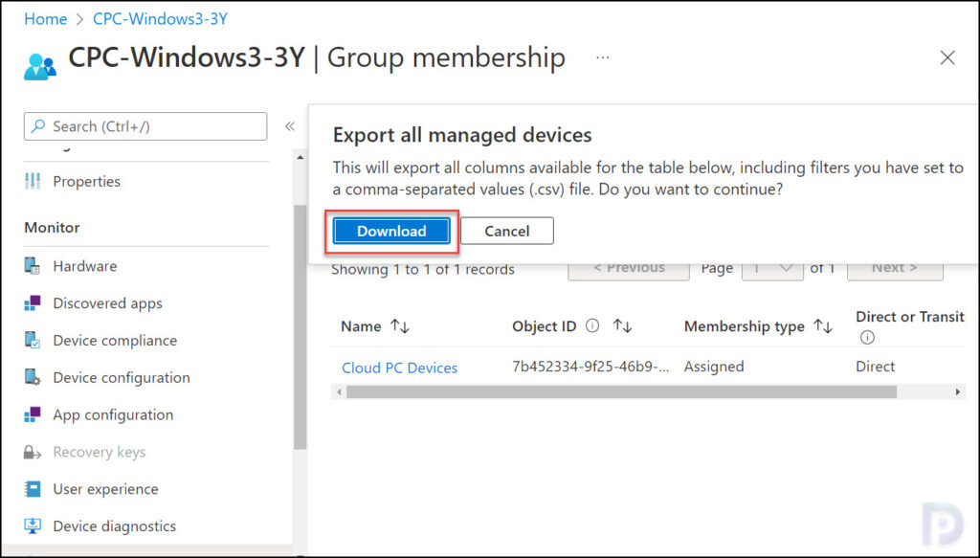
Task: Select the Recovery keys item
Action: 100,452
